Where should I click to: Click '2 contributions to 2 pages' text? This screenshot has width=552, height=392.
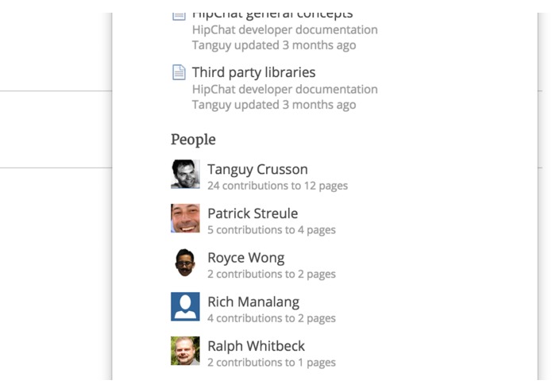coord(272,275)
